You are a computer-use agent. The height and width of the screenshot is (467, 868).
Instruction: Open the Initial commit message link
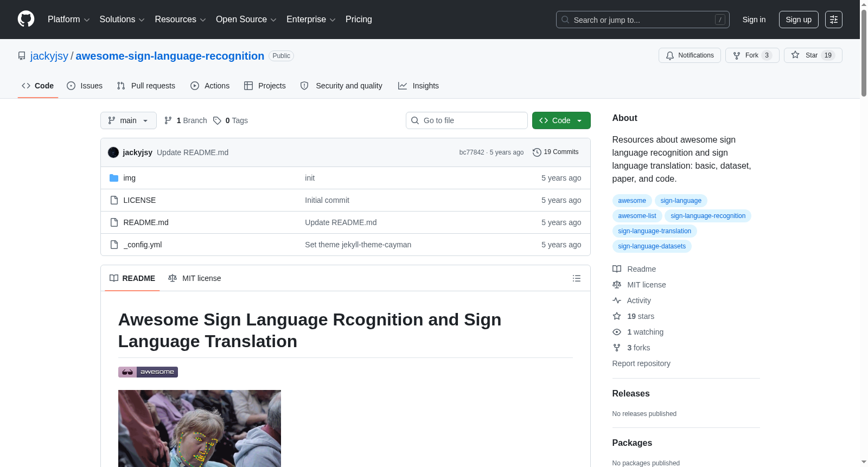[x=327, y=200]
